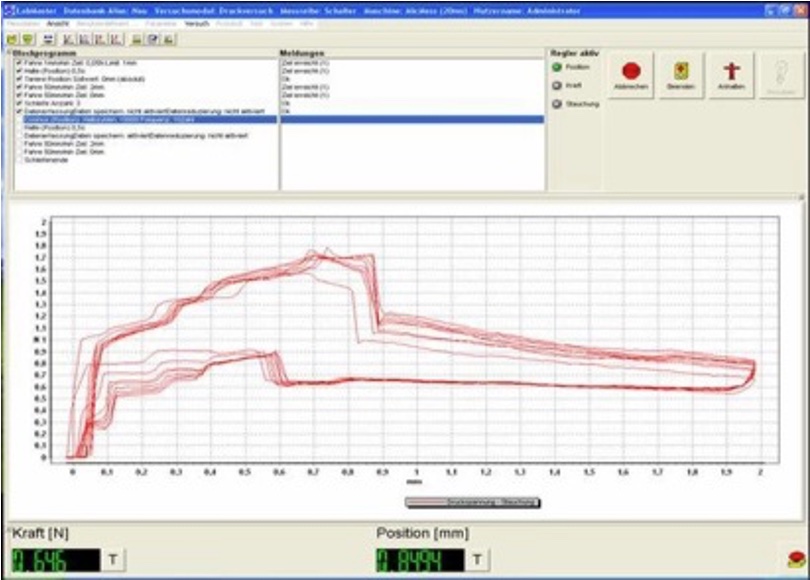Click the second-to-last toolbar icon
Viewport: 810px width, 580px height.
(153, 39)
